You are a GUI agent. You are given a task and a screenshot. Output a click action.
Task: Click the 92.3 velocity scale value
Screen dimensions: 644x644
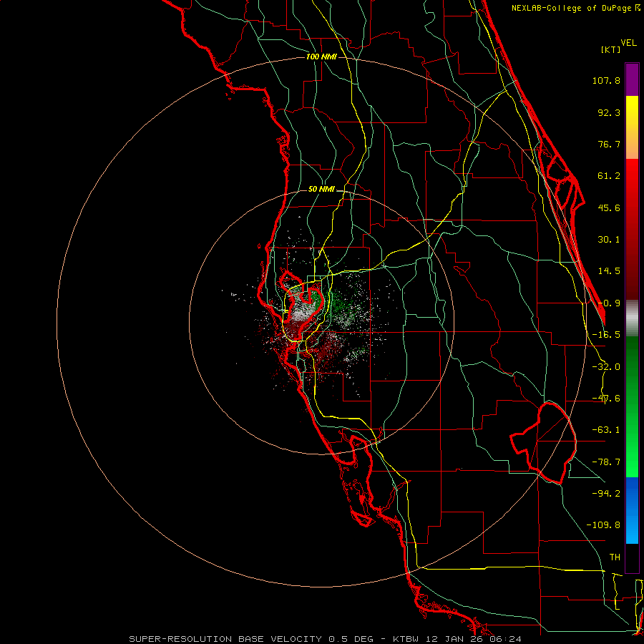point(609,112)
